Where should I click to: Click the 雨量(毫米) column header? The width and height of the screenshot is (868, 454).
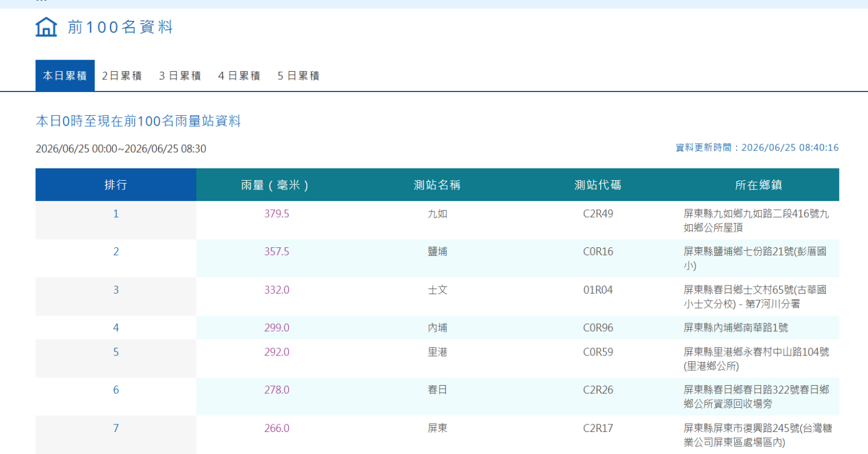point(277,185)
